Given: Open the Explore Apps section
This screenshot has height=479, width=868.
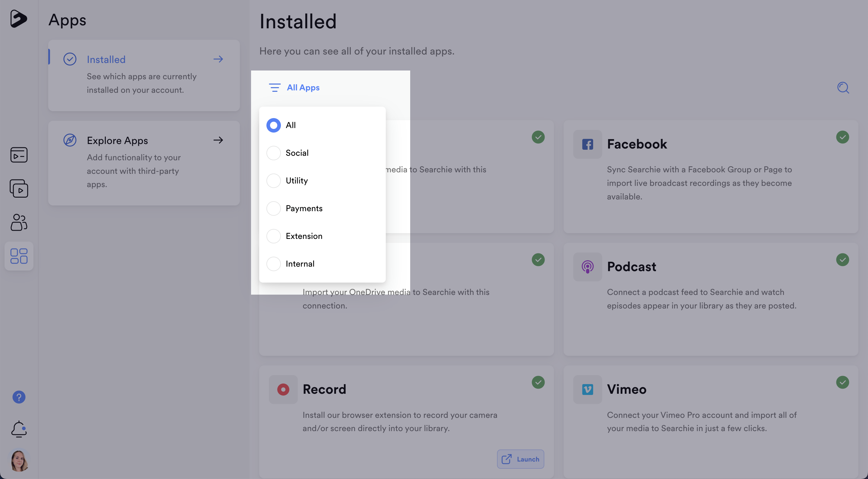Looking at the screenshot, I should [x=117, y=140].
